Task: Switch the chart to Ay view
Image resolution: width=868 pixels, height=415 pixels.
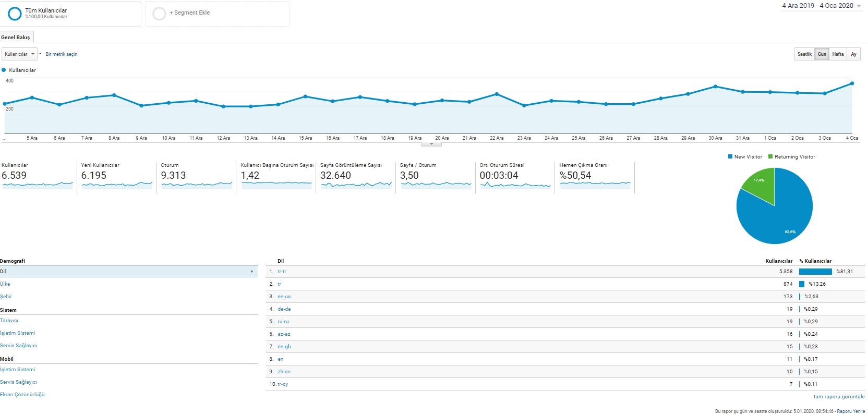Action: point(853,54)
